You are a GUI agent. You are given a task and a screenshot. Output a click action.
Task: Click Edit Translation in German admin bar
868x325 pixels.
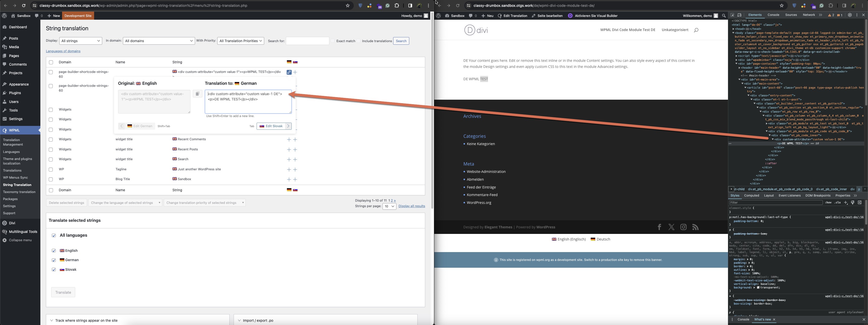point(512,16)
